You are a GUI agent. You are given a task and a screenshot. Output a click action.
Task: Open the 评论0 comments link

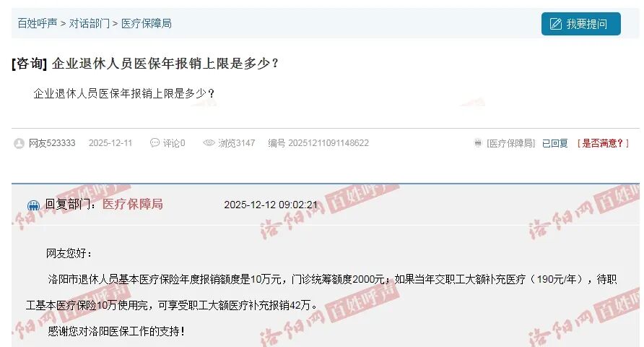click(x=174, y=143)
